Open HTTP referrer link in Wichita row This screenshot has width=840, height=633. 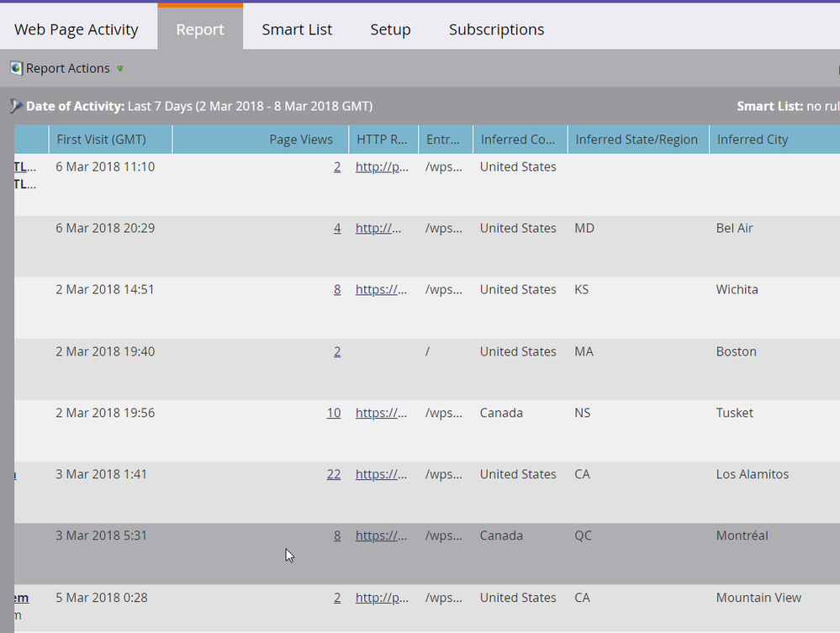click(381, 289)
